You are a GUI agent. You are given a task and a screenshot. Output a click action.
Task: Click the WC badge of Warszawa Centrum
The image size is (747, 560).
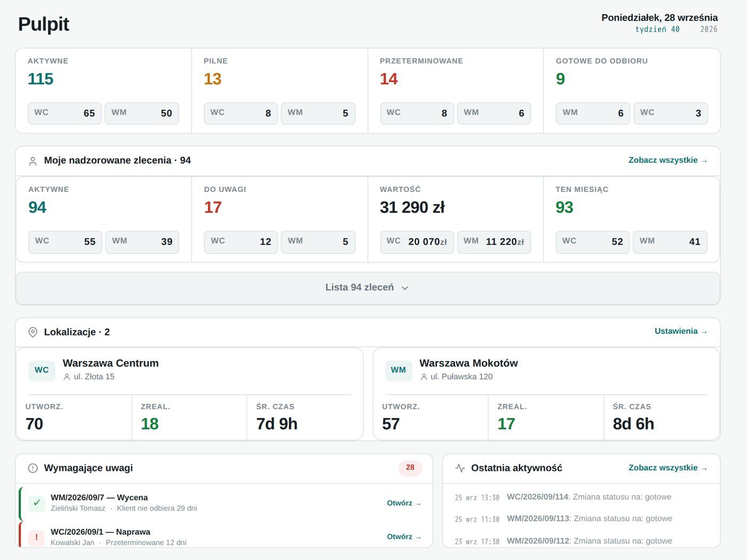[42, 370]
